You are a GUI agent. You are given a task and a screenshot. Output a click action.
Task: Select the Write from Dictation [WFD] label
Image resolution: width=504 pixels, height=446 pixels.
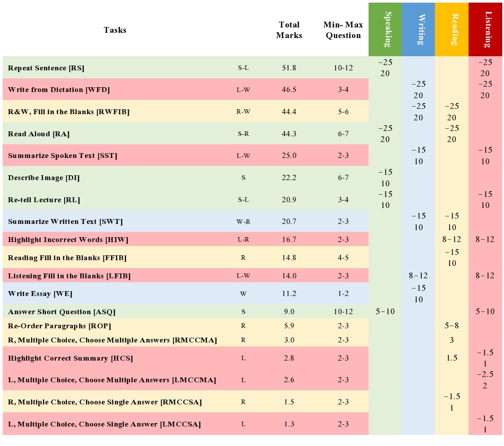59,90
